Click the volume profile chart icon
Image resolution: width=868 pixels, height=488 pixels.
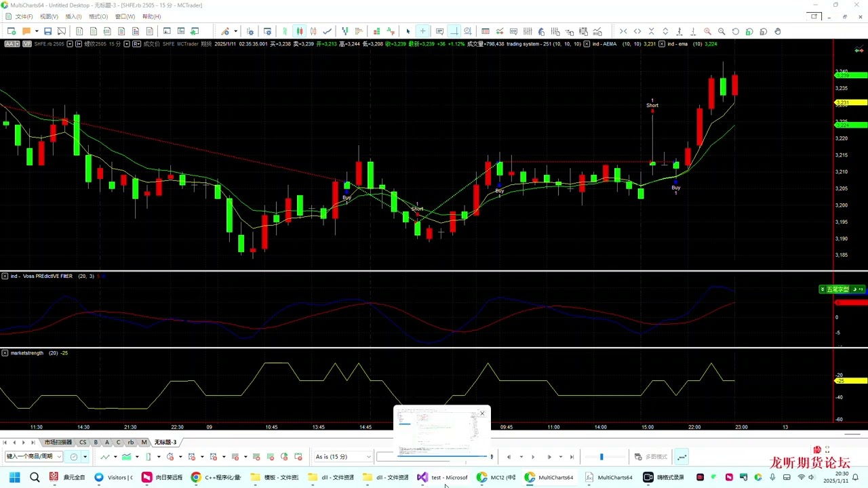click(x=359, y=31)
